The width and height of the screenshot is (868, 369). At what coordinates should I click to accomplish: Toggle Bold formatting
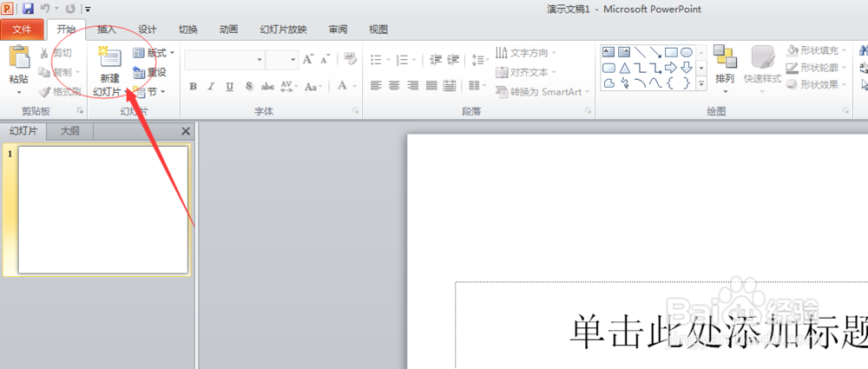coord(193,87)
